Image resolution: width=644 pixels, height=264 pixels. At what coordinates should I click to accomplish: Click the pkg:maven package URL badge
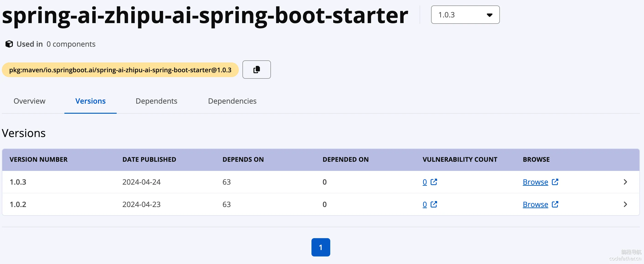(x=120, y=70)
